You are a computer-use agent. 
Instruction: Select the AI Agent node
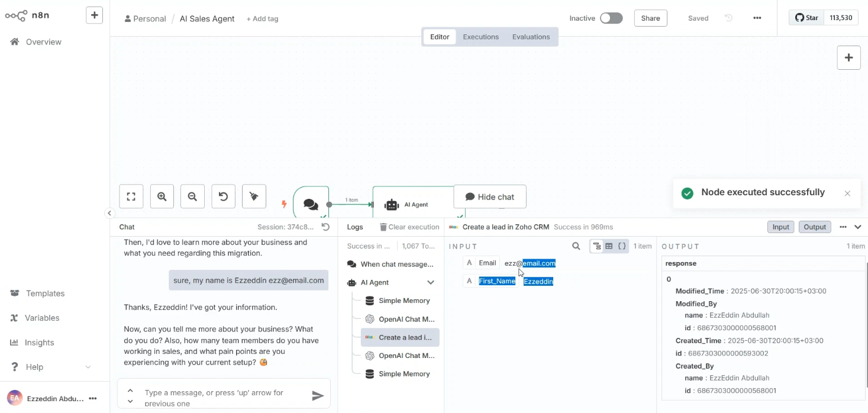click(x=414, y=204)
